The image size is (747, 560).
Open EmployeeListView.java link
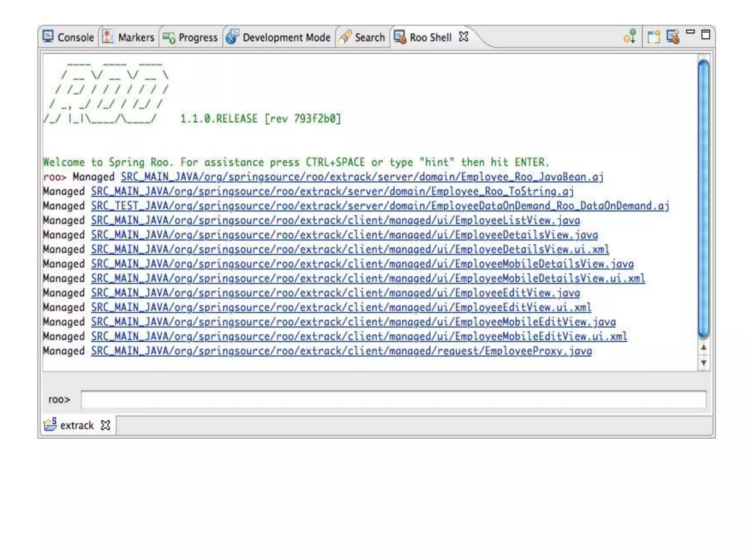[336, 221]
